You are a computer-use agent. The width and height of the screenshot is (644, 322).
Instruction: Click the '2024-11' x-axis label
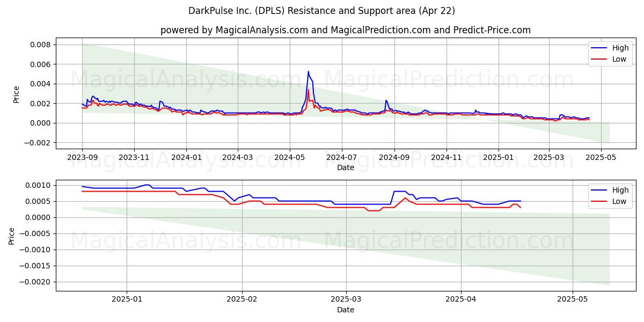coord(446,158)
